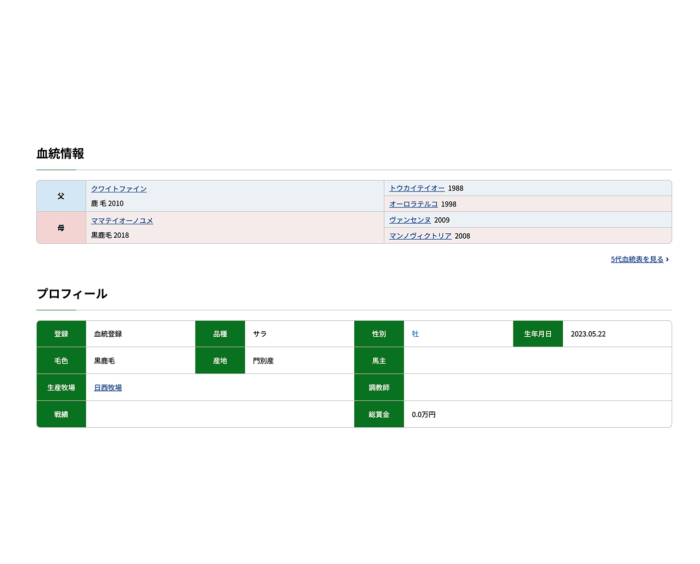700x564 pixels.
Task: Open the ヴァンセンヌ pedigree link
Action: [410, 220]
